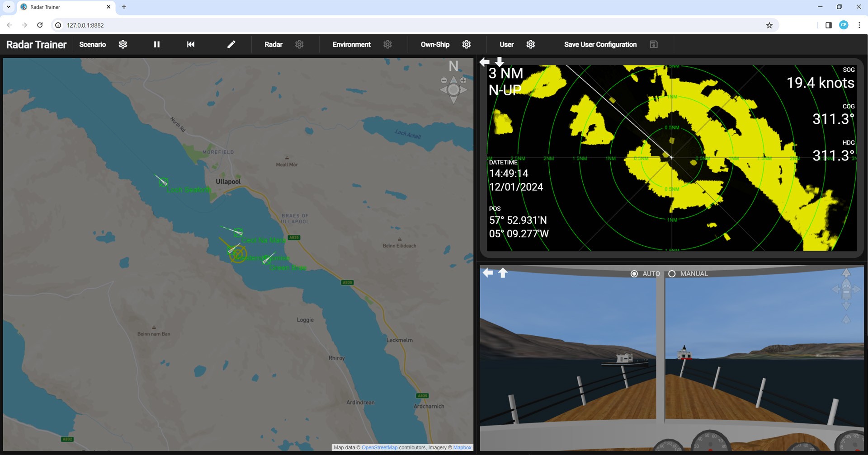Collapse the bridge view with the up arrow
Viewport: 868px width, 455px height.
(503, 272)
